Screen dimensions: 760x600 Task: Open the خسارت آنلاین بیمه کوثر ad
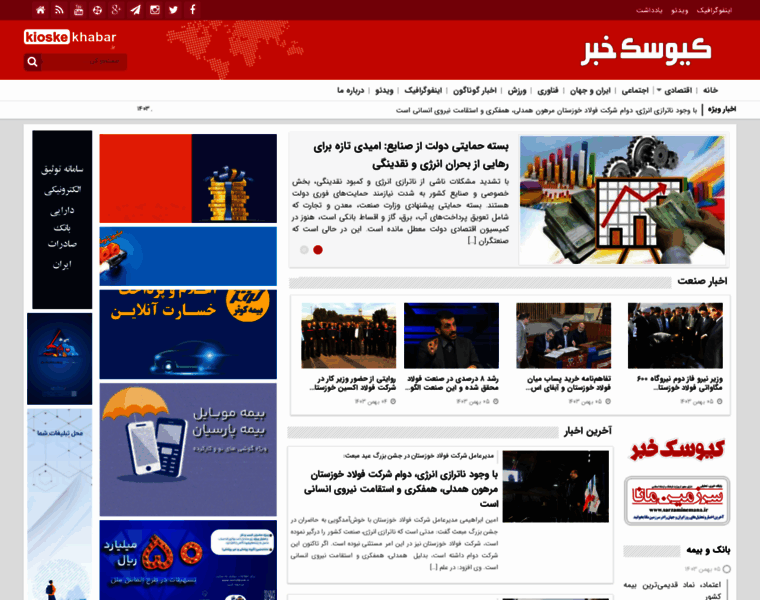(x=188, y=334)
